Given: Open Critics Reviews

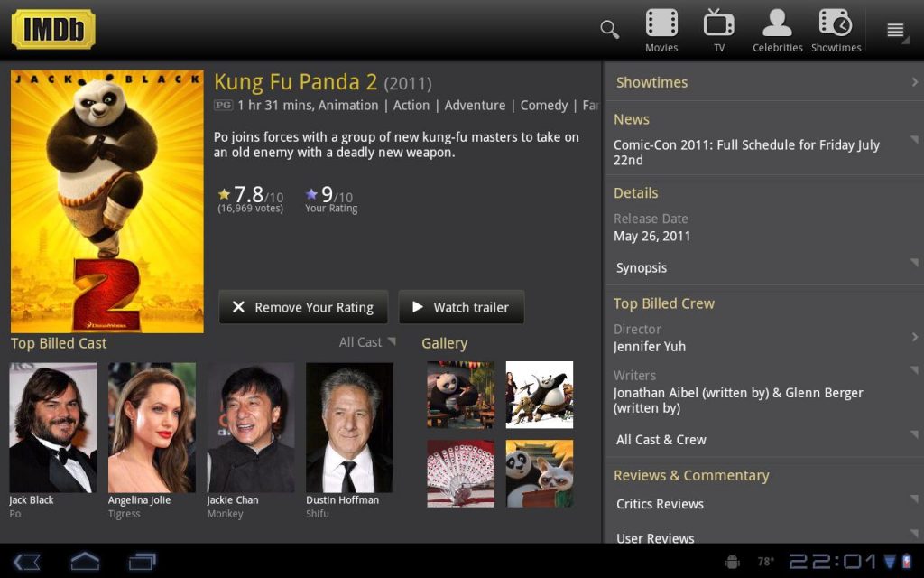Looking at the screenshot, I should 764,504.
